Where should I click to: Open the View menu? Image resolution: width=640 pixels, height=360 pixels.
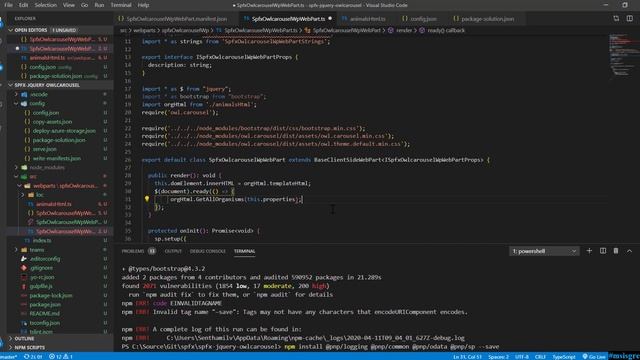tap(69, 5)
